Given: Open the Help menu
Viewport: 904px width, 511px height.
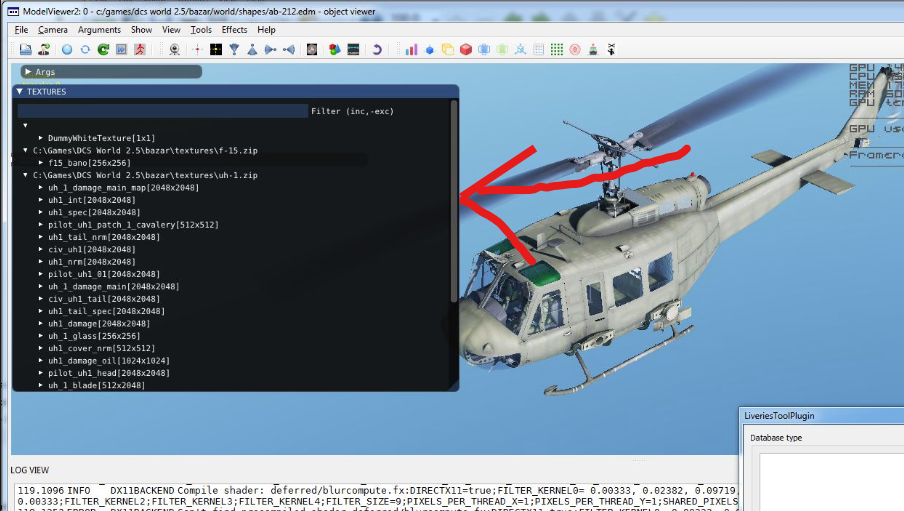Looking at the screenshot, I should pyautogui.click(x=266, y=29).
